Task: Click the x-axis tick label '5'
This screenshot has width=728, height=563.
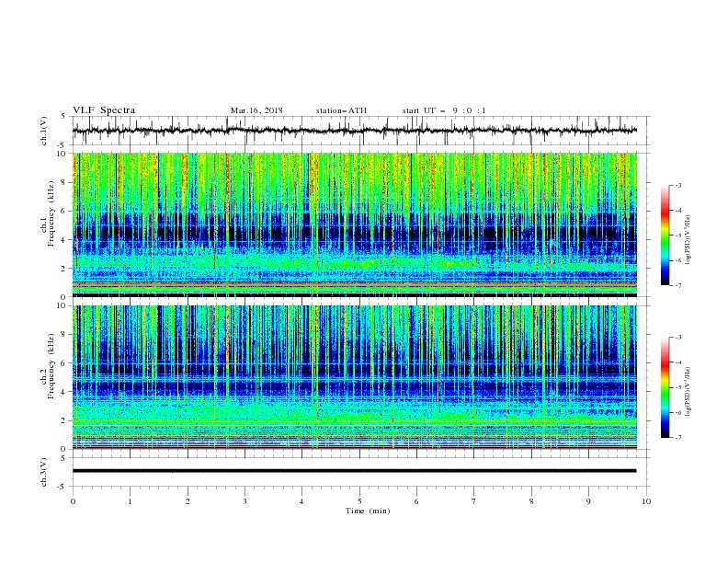Action: point(359,501)
